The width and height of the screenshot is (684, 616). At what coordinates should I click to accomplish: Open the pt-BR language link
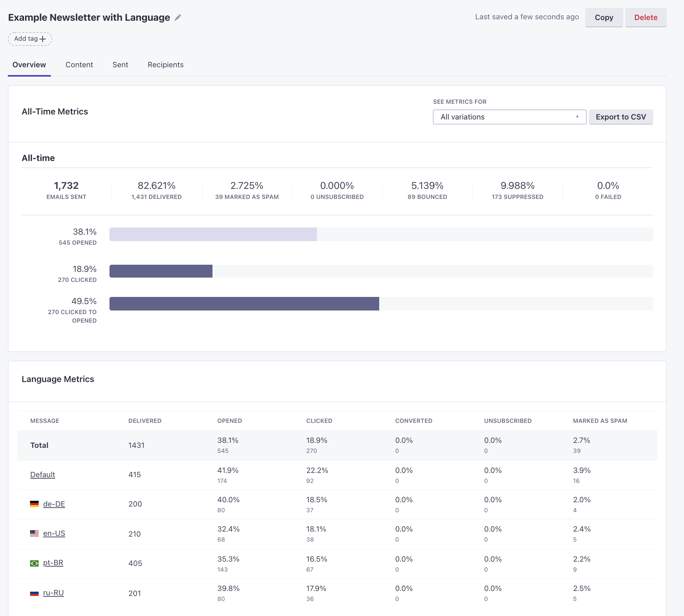tap(53, 563)
